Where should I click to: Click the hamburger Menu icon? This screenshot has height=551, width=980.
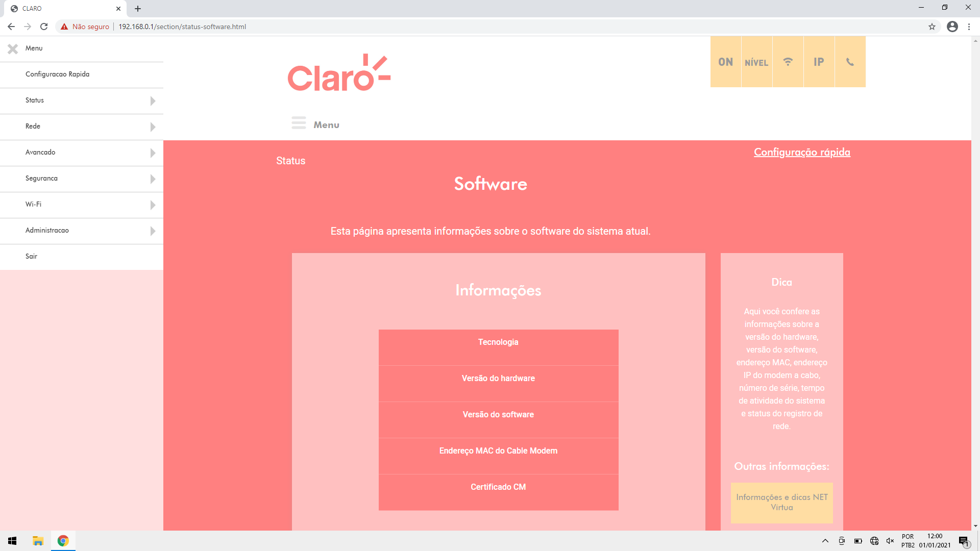click(x=298, y=124)
